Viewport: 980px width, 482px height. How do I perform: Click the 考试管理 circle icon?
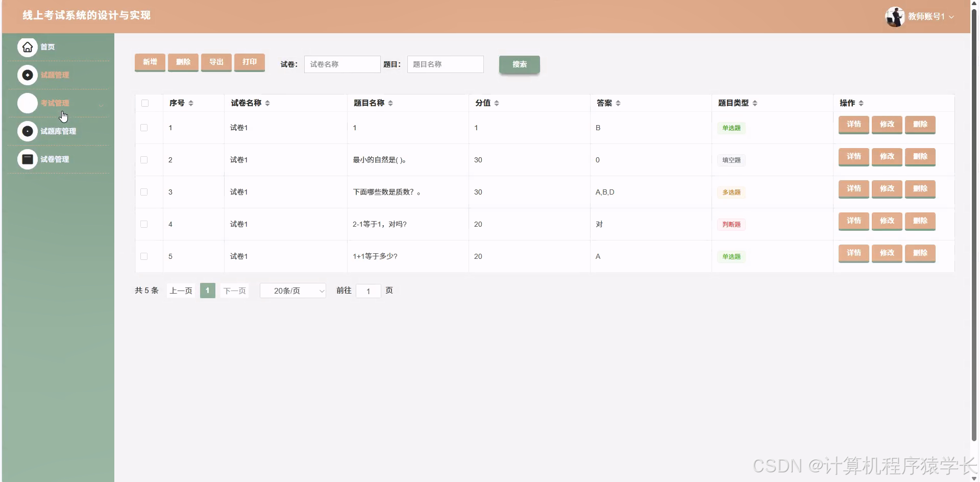(x=27, y=103)
